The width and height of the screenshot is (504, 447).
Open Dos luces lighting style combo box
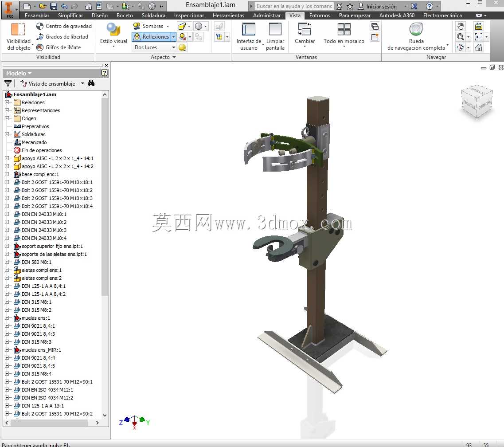point(154,47)
